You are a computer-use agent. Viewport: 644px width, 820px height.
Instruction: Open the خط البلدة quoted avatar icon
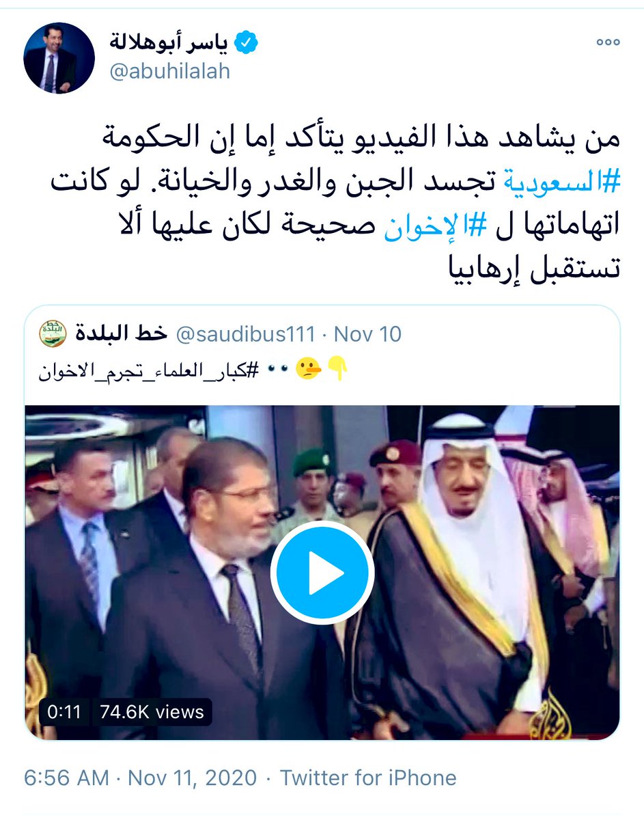(53, 334)
